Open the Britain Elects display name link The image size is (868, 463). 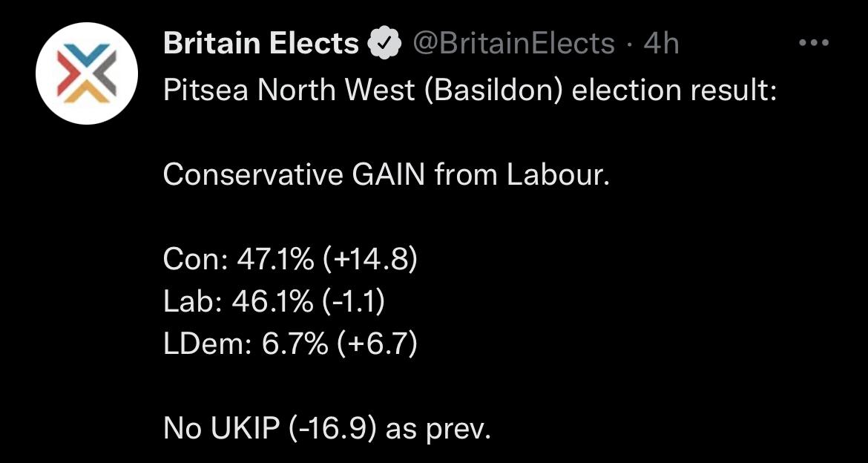[261, 43]
